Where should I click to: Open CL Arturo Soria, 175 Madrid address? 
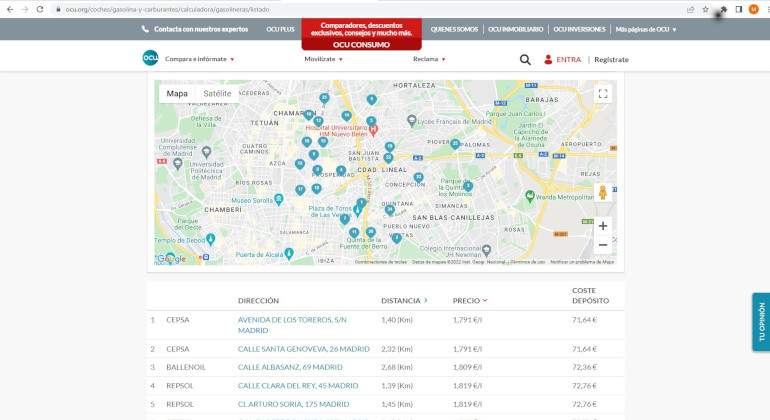pos(294,404)
